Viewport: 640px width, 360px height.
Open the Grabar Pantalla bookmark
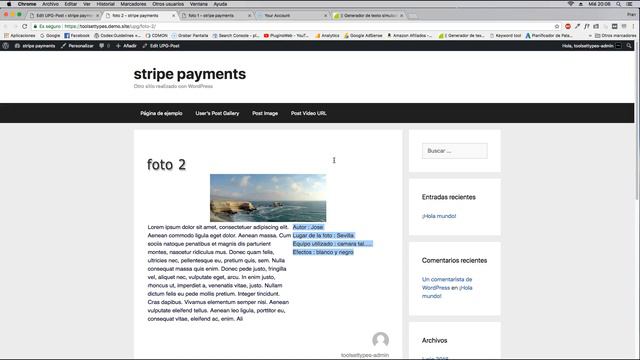pyautogui.click(x=190, y=36)
